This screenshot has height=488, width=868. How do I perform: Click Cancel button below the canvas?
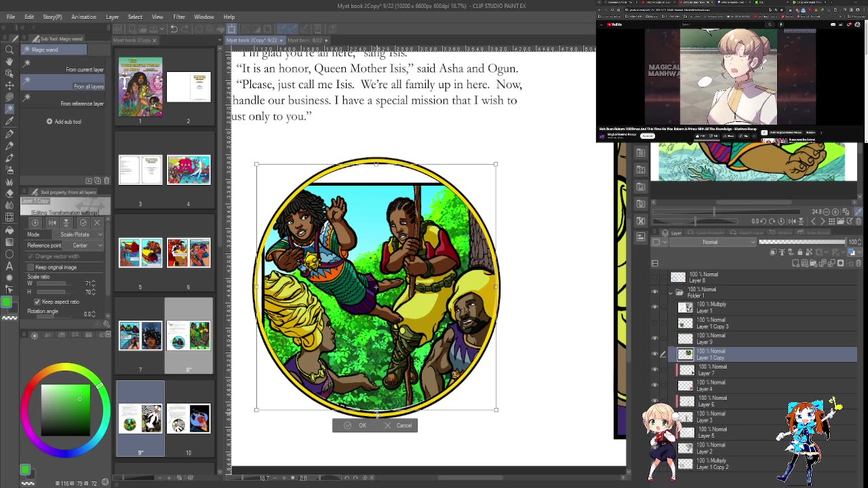click(398, 426)
